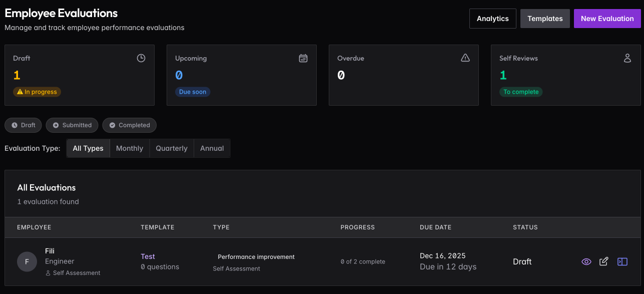Open the Test template link

(148, 256)
